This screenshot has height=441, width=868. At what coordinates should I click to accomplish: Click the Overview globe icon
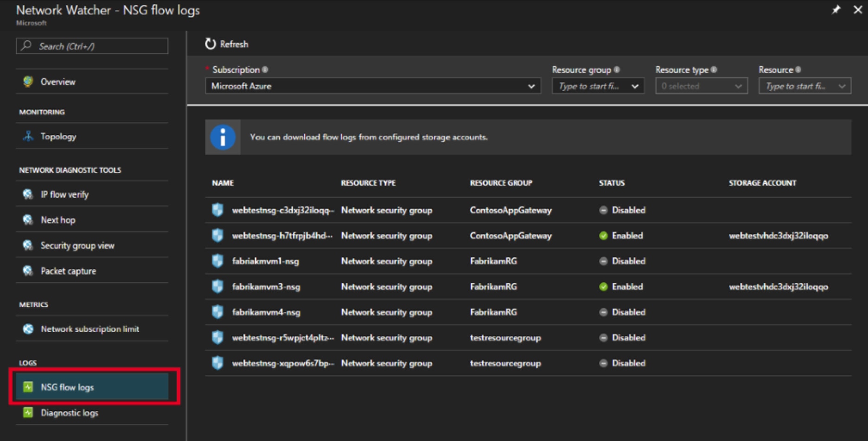(28, 82)
